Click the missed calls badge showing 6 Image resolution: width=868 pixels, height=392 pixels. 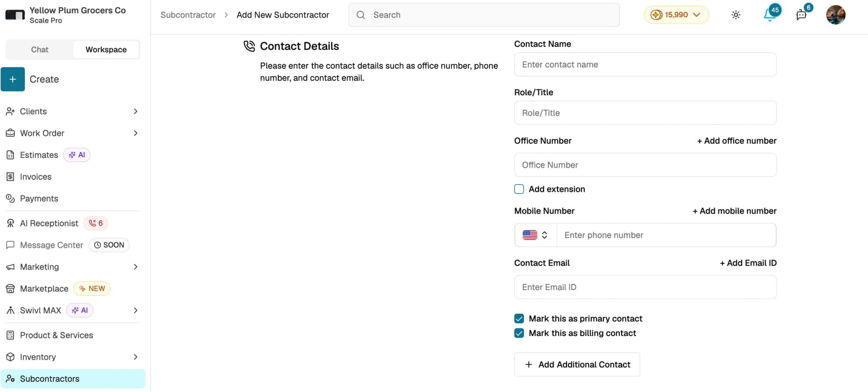pyautogui.click(x=96, y=223)
